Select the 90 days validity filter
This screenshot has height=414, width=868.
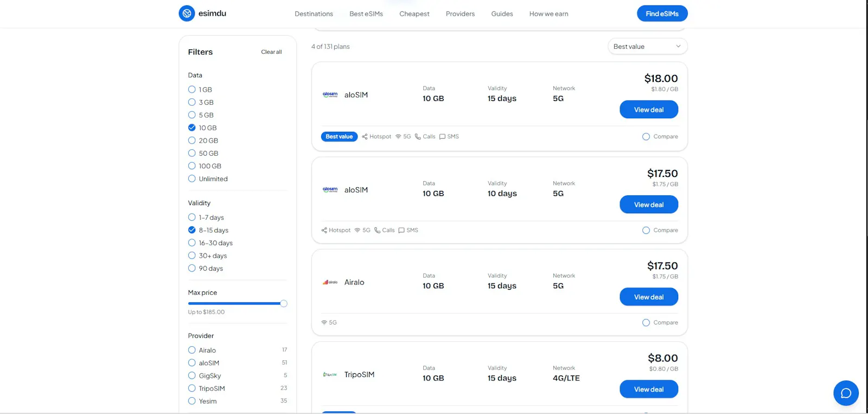point(192,268)
